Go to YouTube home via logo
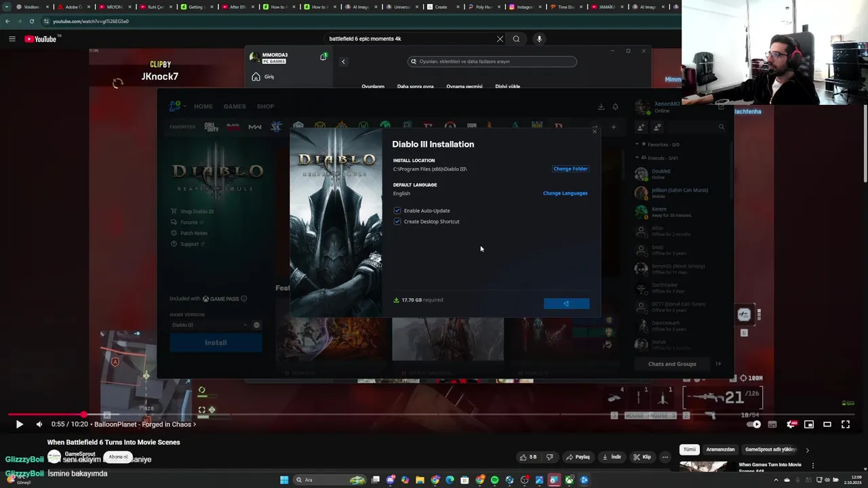868x488 pixels. (x=42, y=39)
